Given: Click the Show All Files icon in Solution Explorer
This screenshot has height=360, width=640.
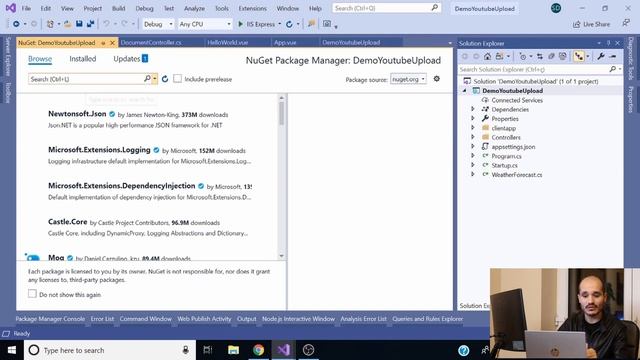Looking at the screenshot, I should tap(563, 56).
